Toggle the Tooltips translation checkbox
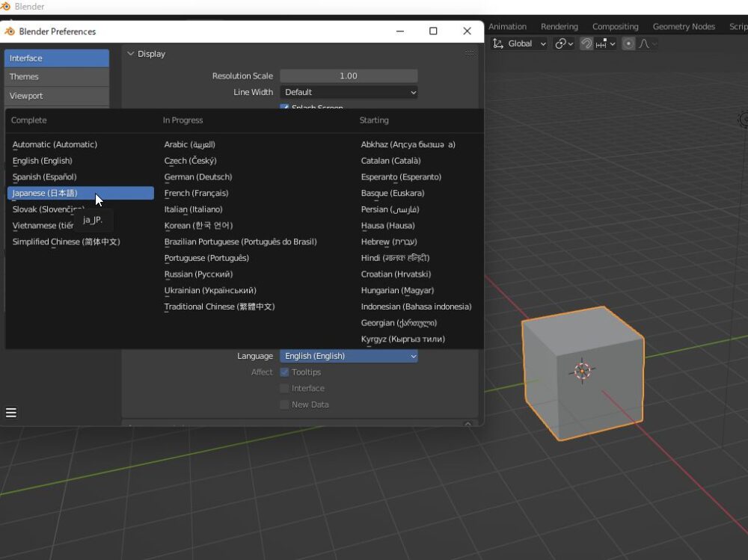 click(x=284, y=372)
